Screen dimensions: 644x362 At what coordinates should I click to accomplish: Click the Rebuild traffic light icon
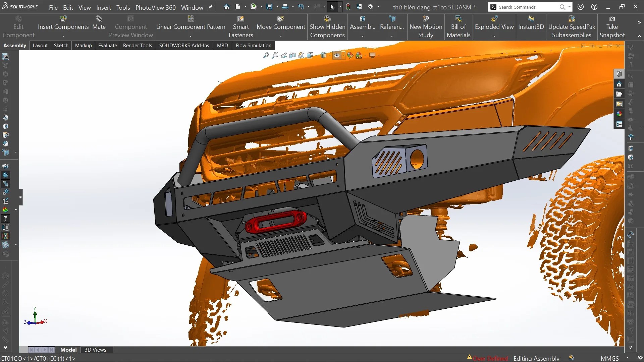click(x=348, y=7)
